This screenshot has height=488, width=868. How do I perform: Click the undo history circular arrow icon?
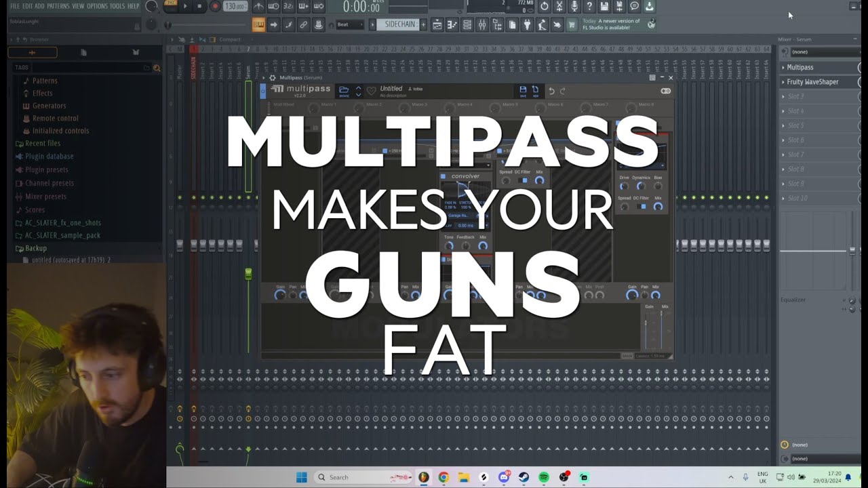click(545, 6)
